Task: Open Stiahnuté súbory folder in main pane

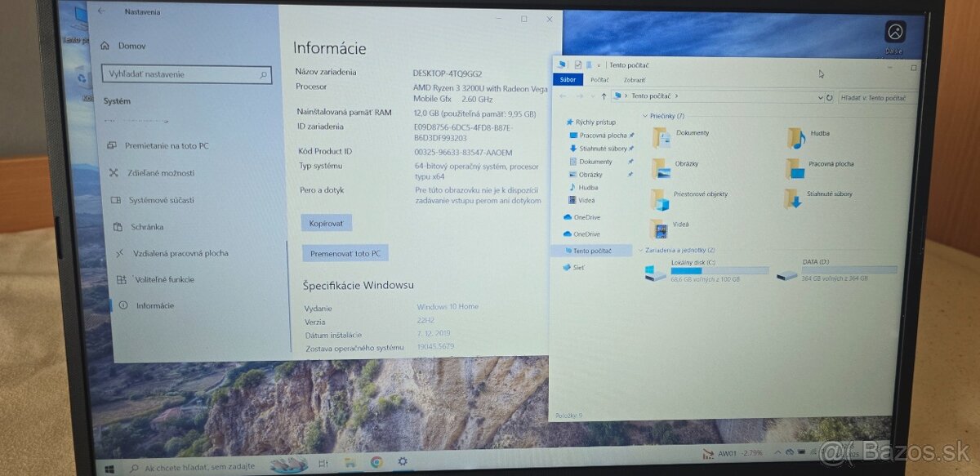Action: pos(792,198)
